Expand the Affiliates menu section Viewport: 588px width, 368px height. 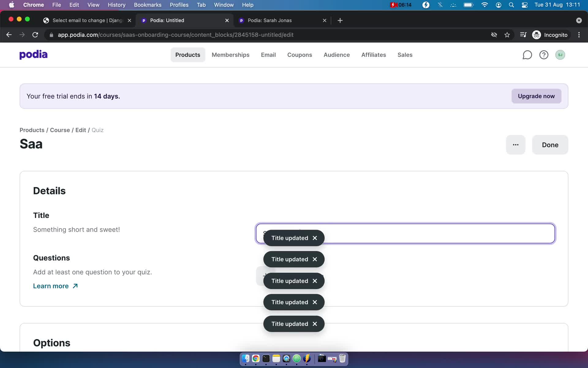(x=374, y=54)
